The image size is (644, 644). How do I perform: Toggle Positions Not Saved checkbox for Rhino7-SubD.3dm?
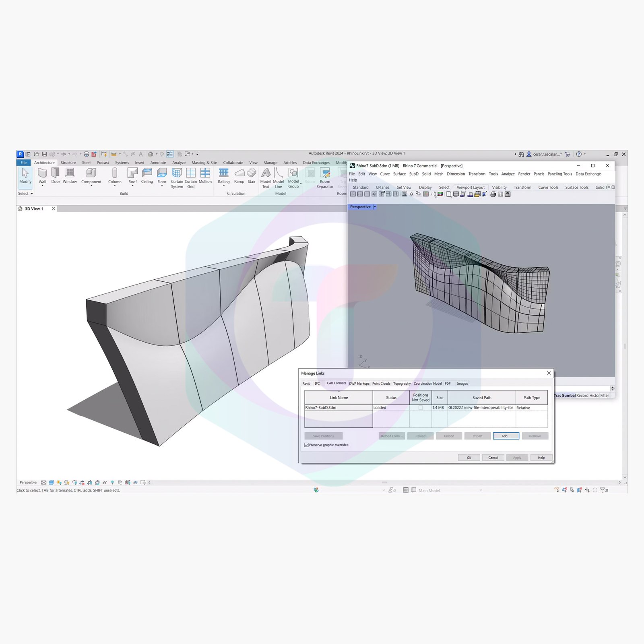coord(421,408)
